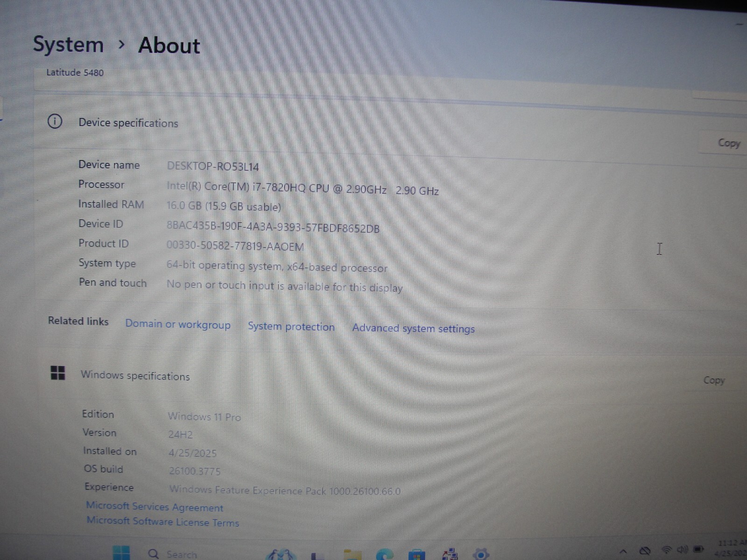The image size is (747, 560).
Task: Select the Pen and touch value text
Action: tap(284, 286)
